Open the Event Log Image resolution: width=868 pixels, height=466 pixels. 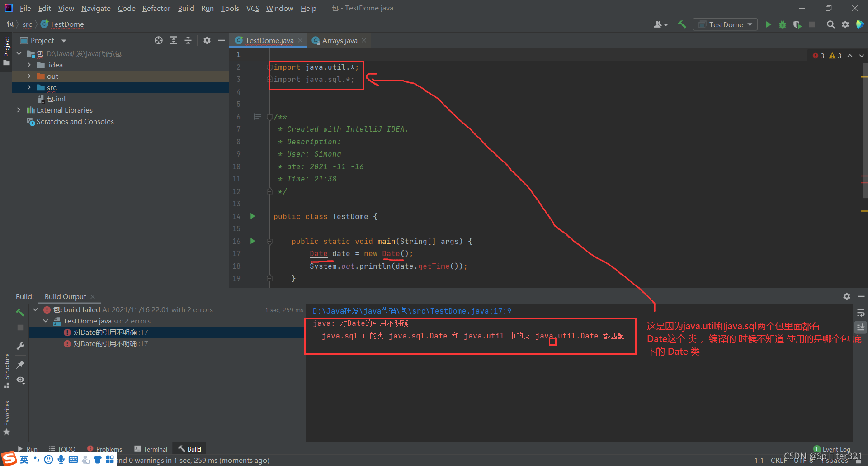click(832, 449)
